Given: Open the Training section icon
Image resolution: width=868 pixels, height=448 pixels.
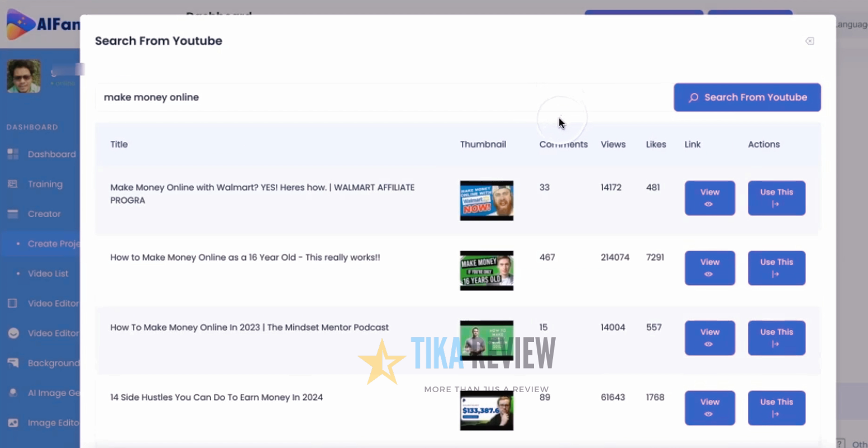Looking at the screenshot, I should coord(12,184).
